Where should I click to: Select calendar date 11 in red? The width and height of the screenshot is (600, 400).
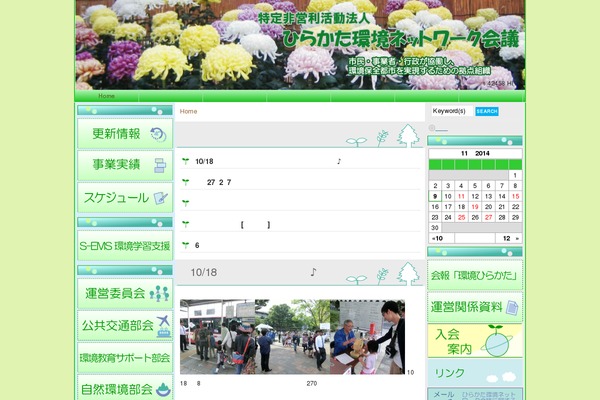(x=461, y=196)
